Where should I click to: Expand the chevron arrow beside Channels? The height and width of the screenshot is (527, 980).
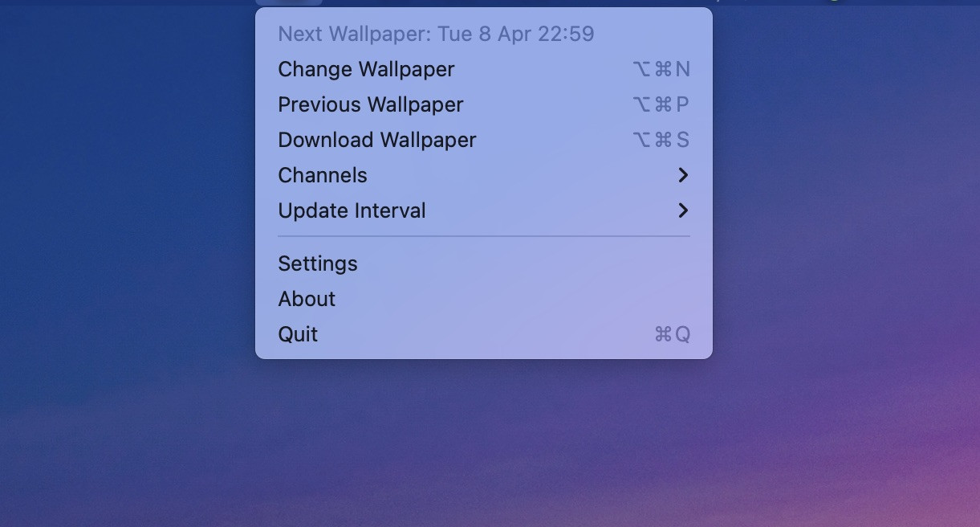click(x=683, y=175)
